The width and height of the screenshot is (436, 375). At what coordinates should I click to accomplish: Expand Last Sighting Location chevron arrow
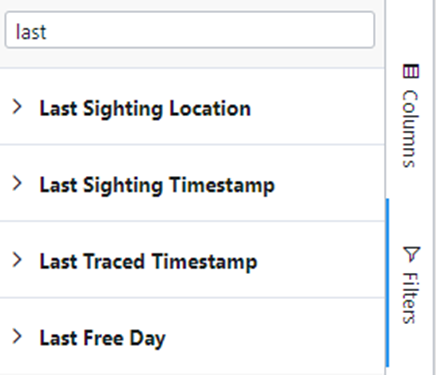17,107
